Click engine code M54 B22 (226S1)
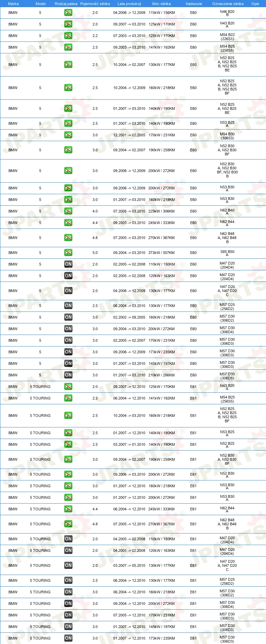 click(x=227, y=36)
